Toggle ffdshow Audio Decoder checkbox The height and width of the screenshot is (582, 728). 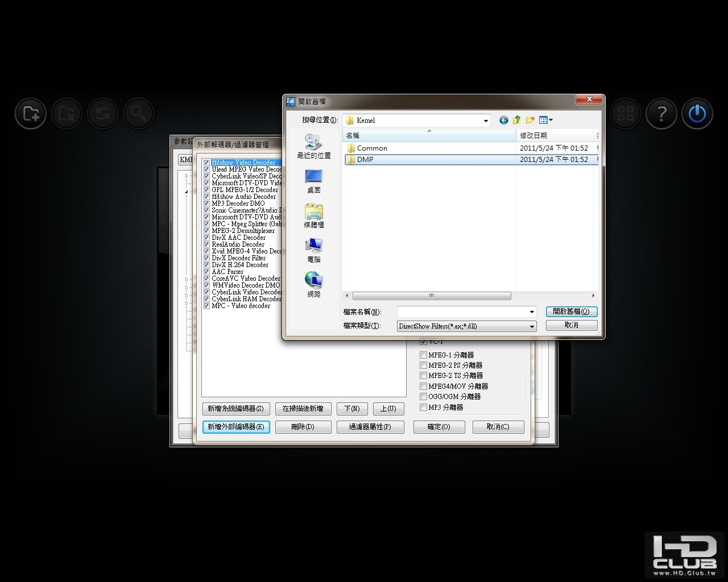pyautogui.click(x=207, y=197)
